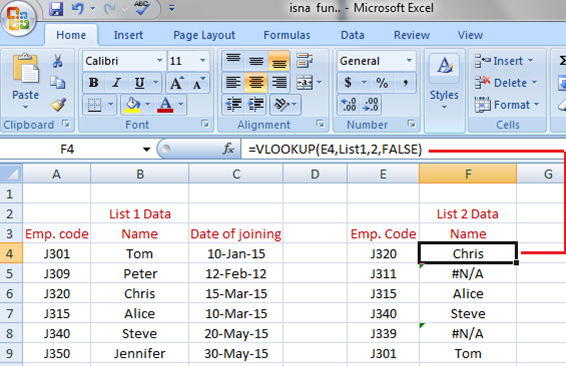Set Middle Align vertical alignment

pyautogui.click(x=256, y=61)
